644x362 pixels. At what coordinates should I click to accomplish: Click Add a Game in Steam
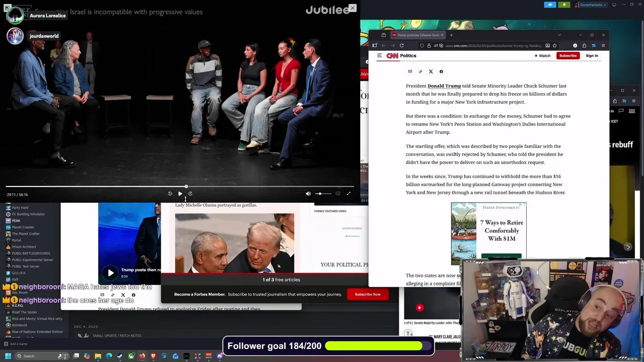[x=16, y=344]
